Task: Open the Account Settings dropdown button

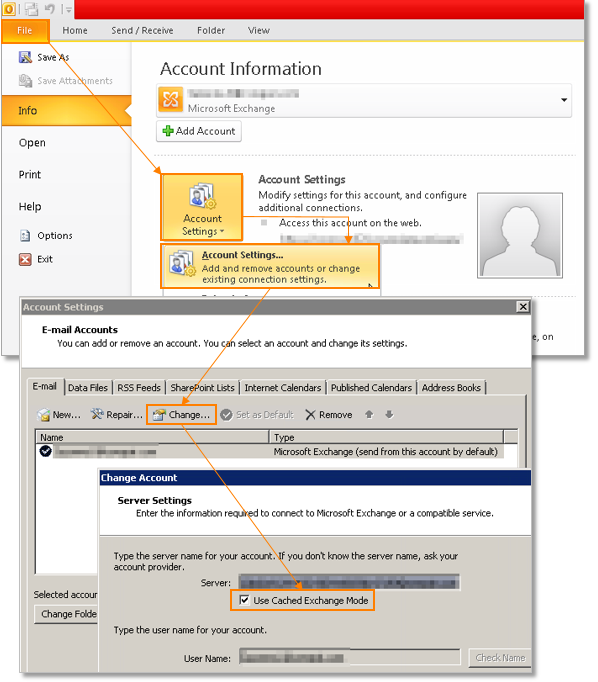Action: coord(202,207)
